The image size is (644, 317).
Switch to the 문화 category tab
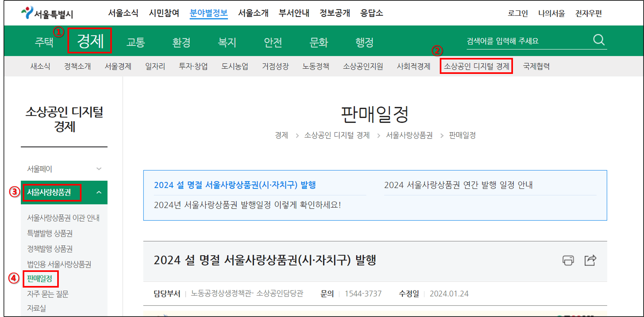pyautogui.click(x=318, y=42)
